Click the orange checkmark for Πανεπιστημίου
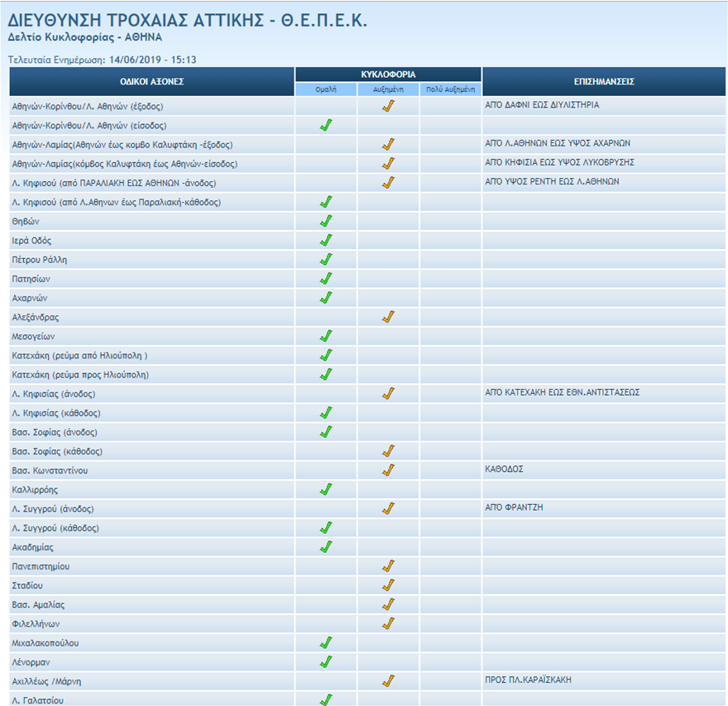The image size is (728, 706). click(388, 566)
